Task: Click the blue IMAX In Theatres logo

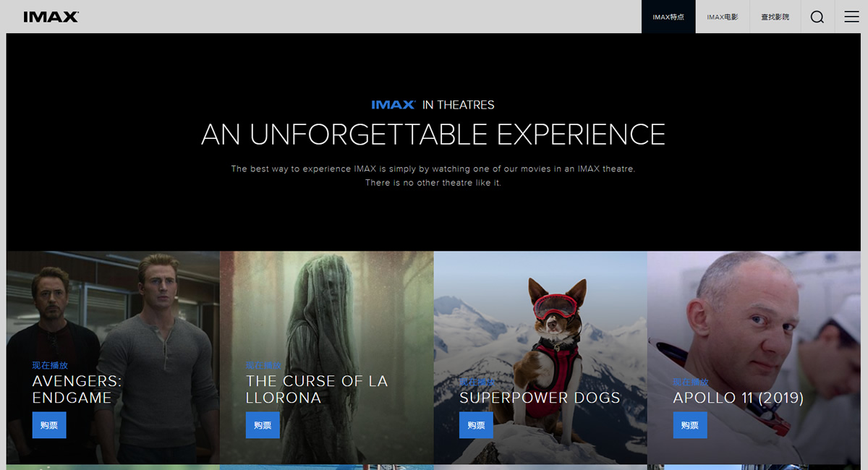Action: tap(393, 105)
